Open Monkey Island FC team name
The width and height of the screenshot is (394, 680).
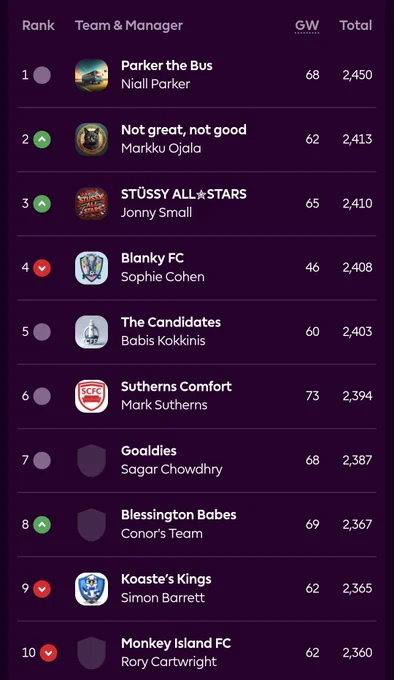point(176,643)
